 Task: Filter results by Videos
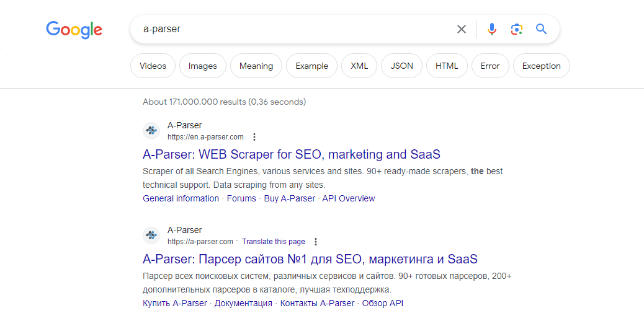[x=153, y=66]
